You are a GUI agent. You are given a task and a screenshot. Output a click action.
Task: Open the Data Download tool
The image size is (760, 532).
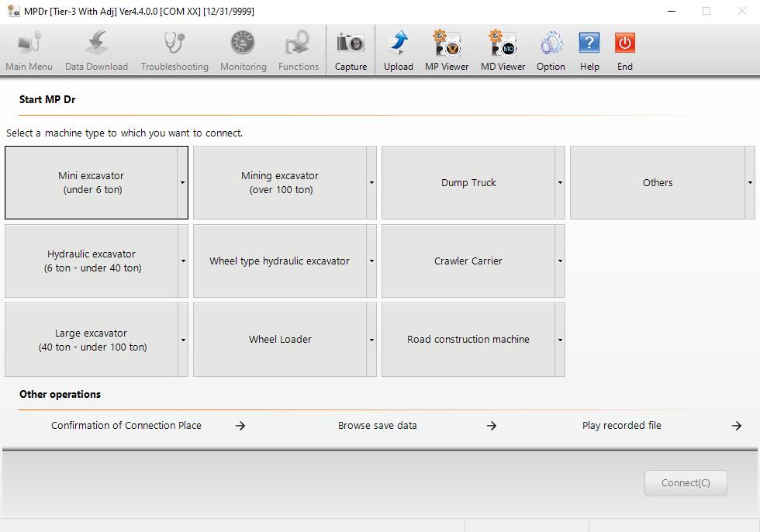point(96,48)
